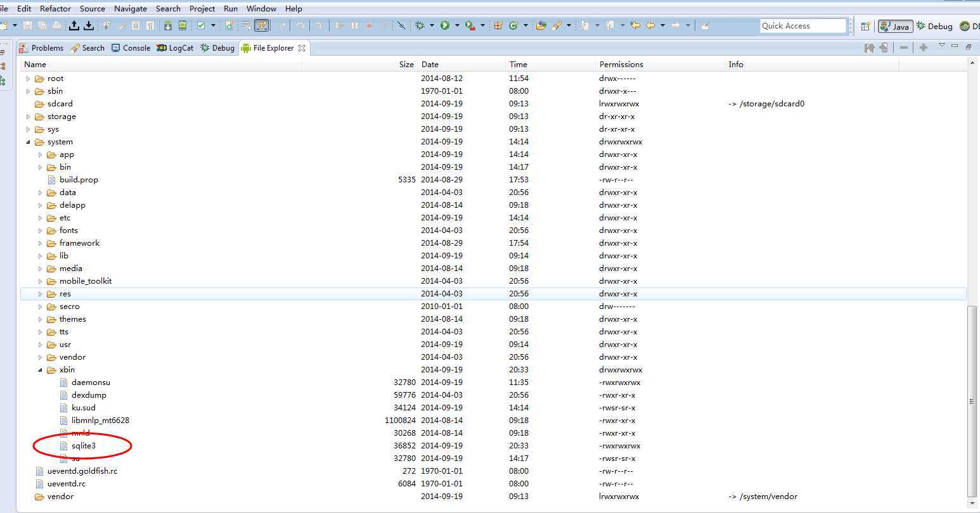Expand the storage folder

[28, 117]
